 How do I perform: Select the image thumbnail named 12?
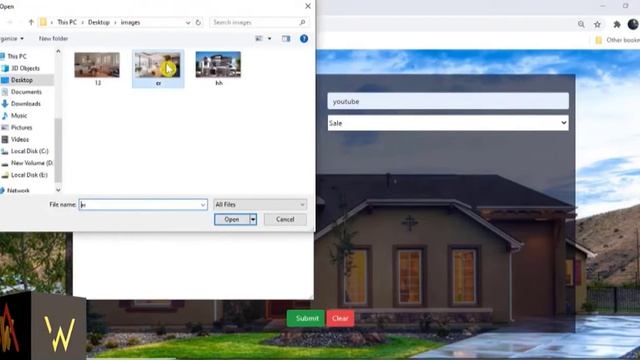pos(97,69)
